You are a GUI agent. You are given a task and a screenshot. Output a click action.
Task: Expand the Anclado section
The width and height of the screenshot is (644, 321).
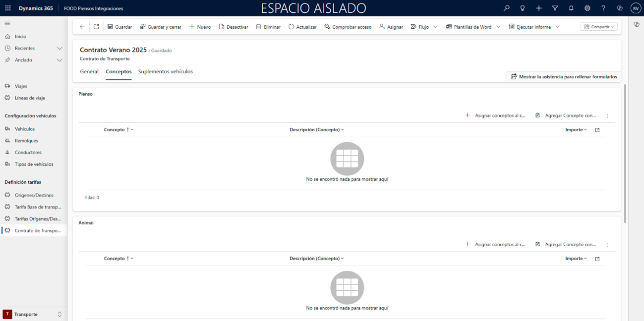[59, 60]
